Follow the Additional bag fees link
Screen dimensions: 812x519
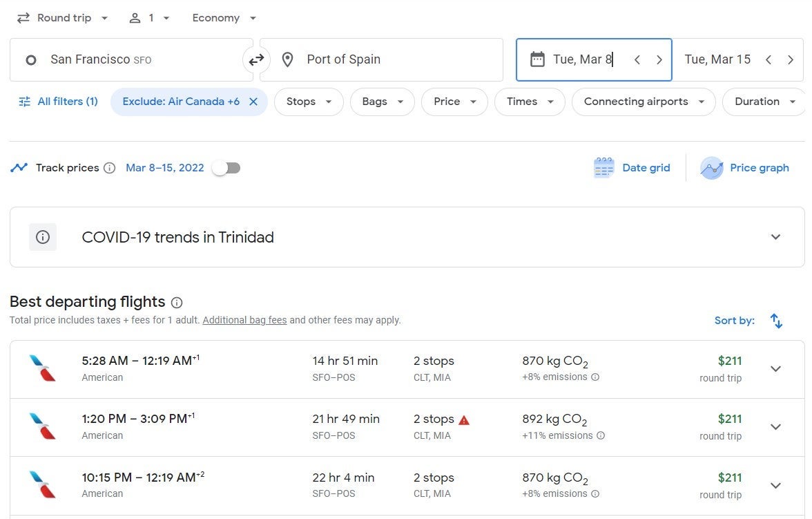point(244,320)
